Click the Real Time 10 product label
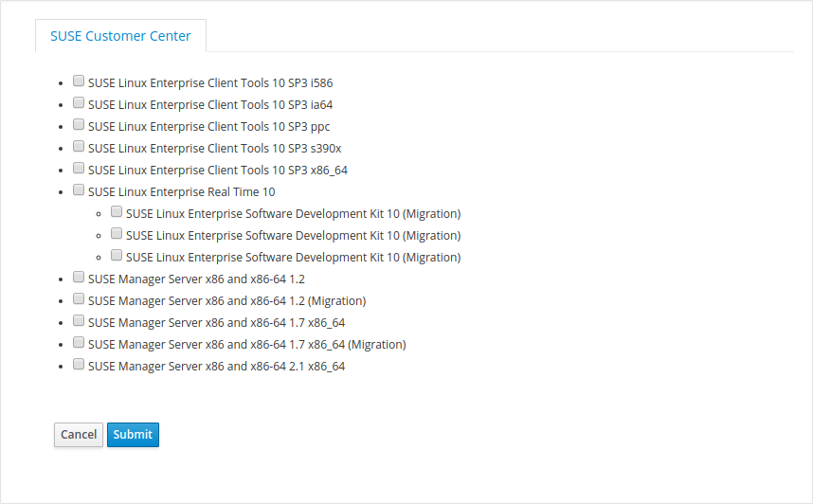This screenshot has width=813, height=504. coord(182,192)
